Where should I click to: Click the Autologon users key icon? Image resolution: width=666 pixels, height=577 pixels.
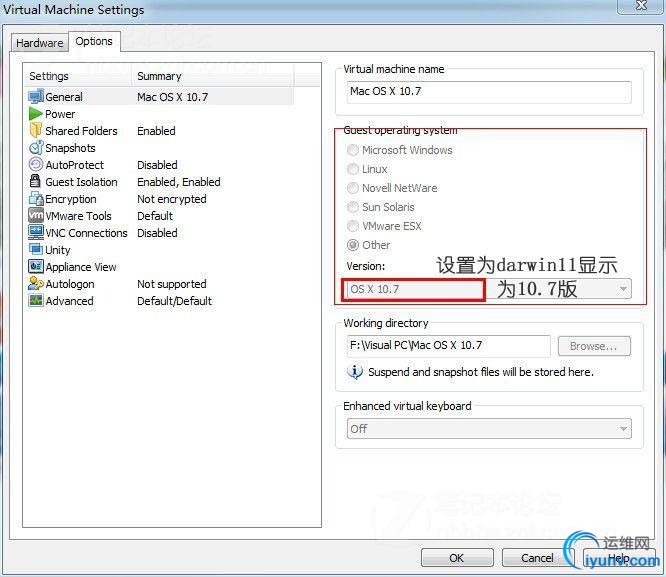tap(36, 283)
